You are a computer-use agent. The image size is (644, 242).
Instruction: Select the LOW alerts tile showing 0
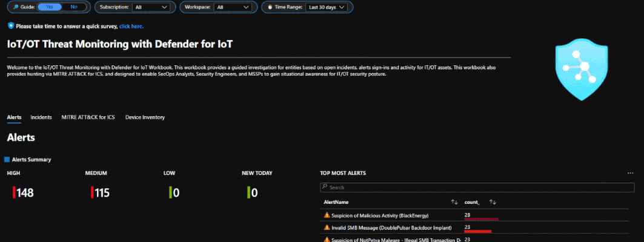click(174, 193)
